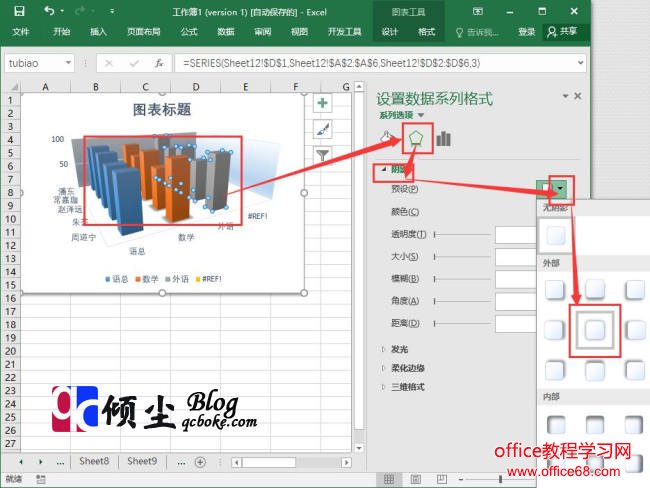Click the ribbon display options icon

478,12
